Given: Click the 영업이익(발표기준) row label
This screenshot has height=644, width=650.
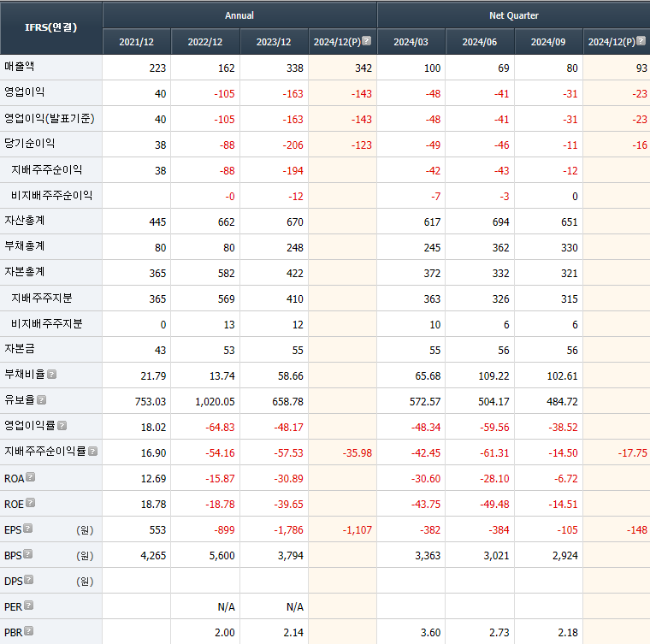Looking at the screenshot, I should pos(50,119).
